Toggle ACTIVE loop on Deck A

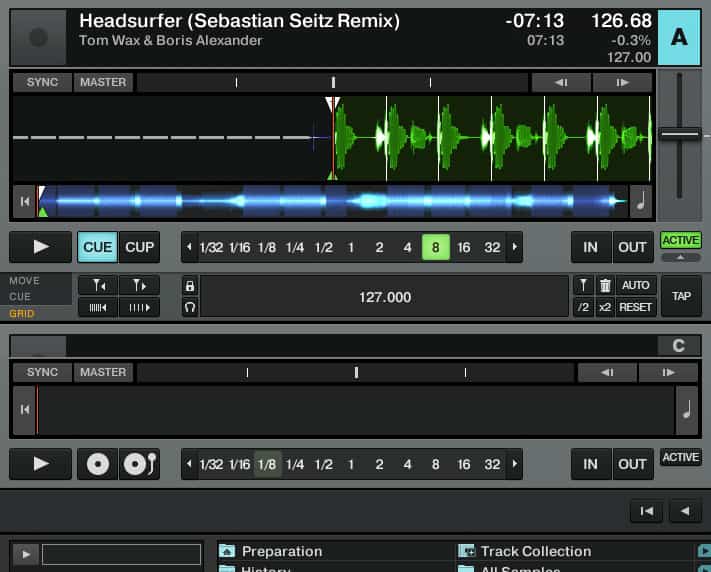680,240
